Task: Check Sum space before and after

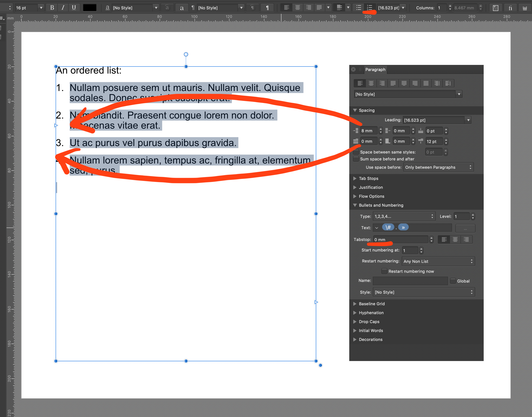Action: 356,159
